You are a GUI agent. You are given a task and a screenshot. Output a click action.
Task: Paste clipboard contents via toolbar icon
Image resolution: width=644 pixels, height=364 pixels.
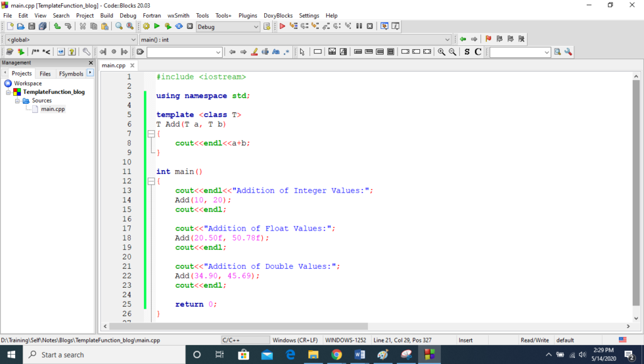coord(104,26)
